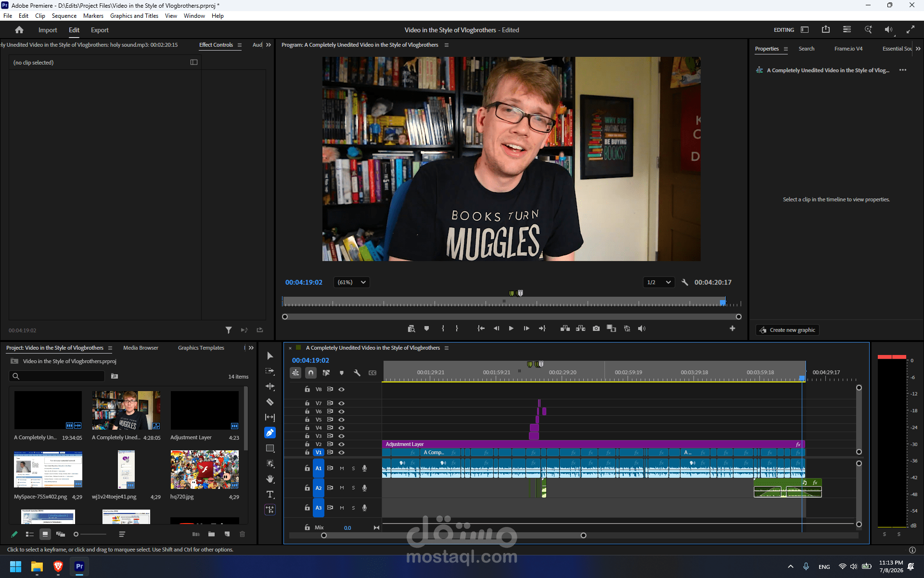Toggle captions track options in timeline
The height and width of the screenshot is (578, 924).
372,373
